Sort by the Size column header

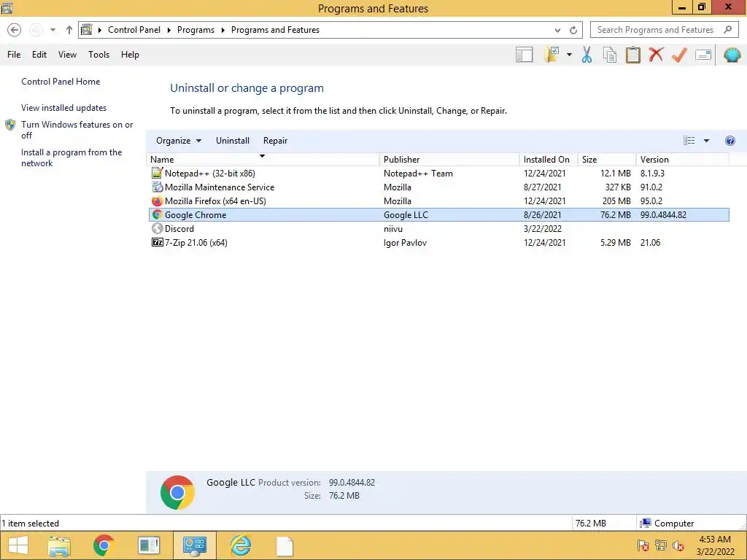pyautogui.click(x=607, y=160)
